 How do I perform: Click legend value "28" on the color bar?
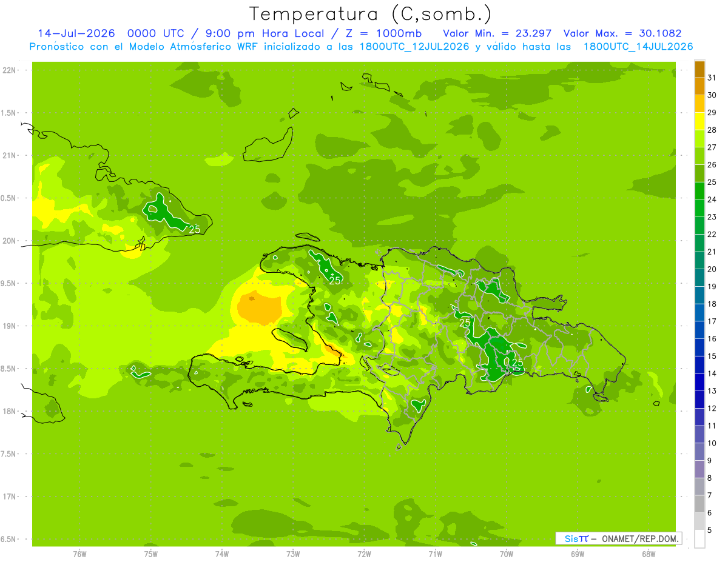(712, 129)
